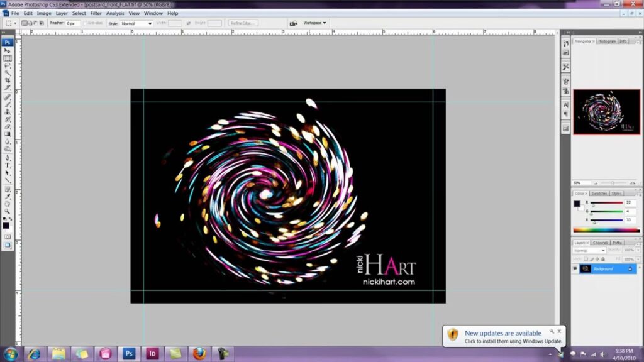Toggle Quick Mask mode button
The height and width of the screenshot is (362, 644).
pyautogui.click(x=8, y=237)
